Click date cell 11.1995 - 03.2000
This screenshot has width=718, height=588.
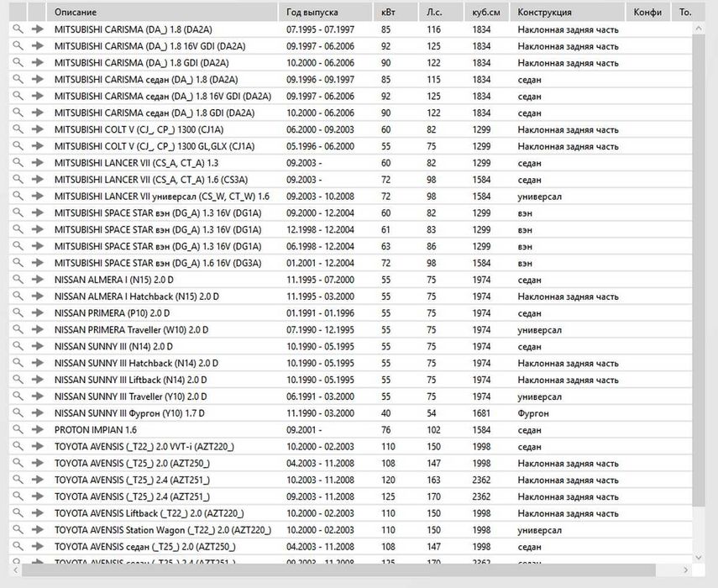tap(320, 297)
